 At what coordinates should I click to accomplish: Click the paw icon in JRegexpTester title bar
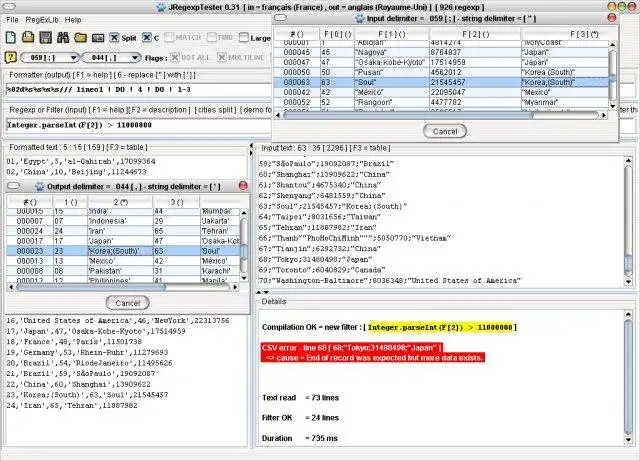pos(162,7)
